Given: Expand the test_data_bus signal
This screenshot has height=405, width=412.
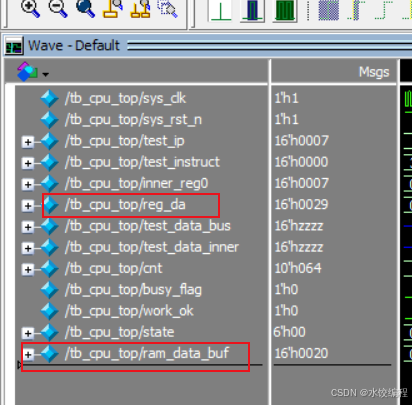Looking at the screenshot, I should point(28,227).
